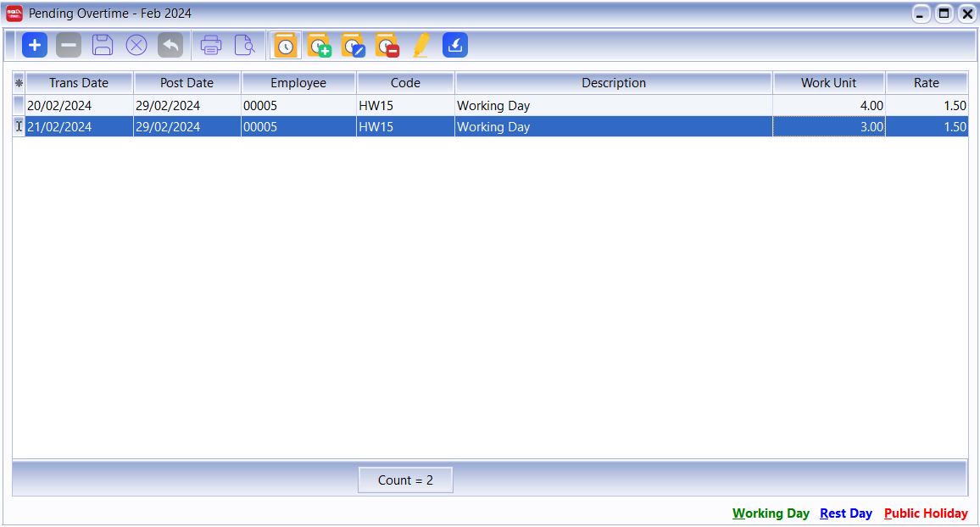Click the floppy disk Save icon
The image size is (980, 527).
click(103, 46)
